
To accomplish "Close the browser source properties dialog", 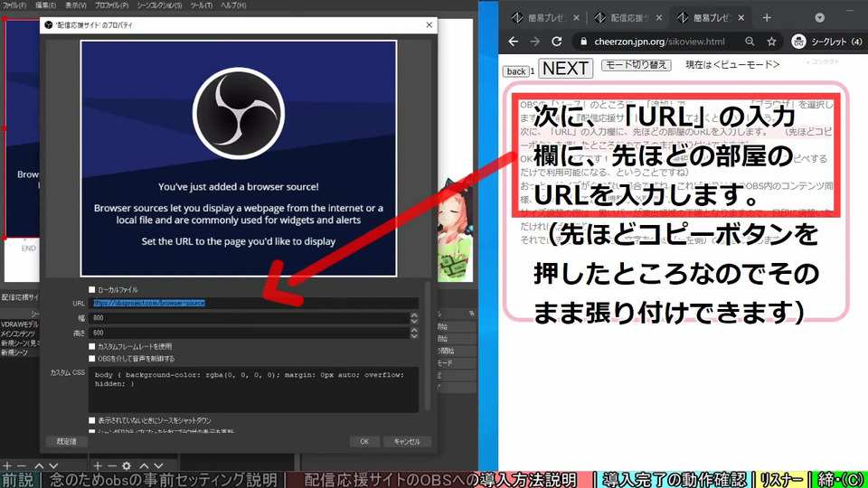I will click(x=429, y=25).
